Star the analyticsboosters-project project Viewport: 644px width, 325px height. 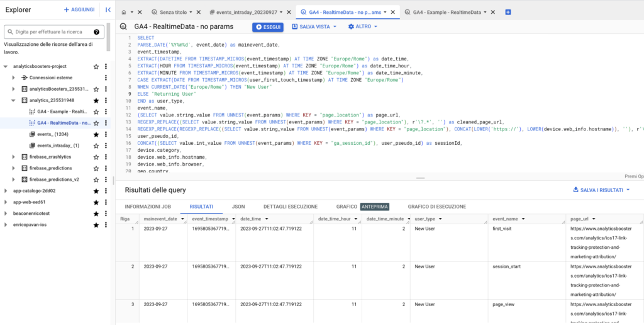96,66
